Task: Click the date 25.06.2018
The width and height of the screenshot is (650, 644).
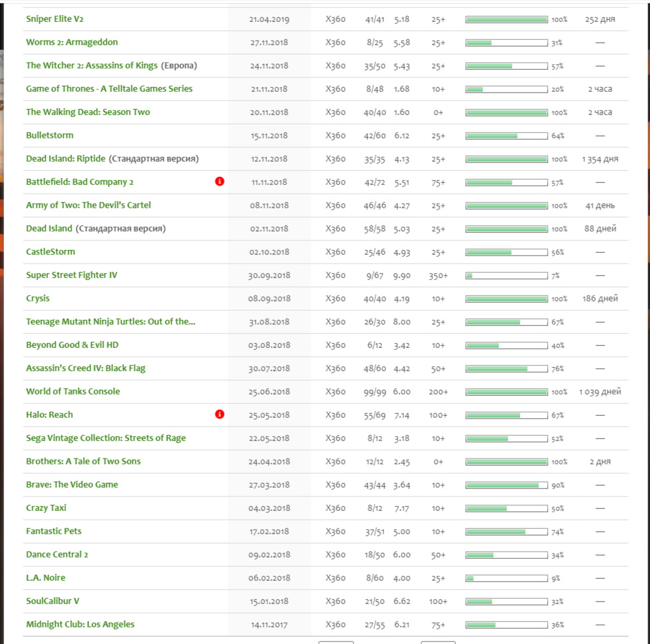Action: point(269,392)
